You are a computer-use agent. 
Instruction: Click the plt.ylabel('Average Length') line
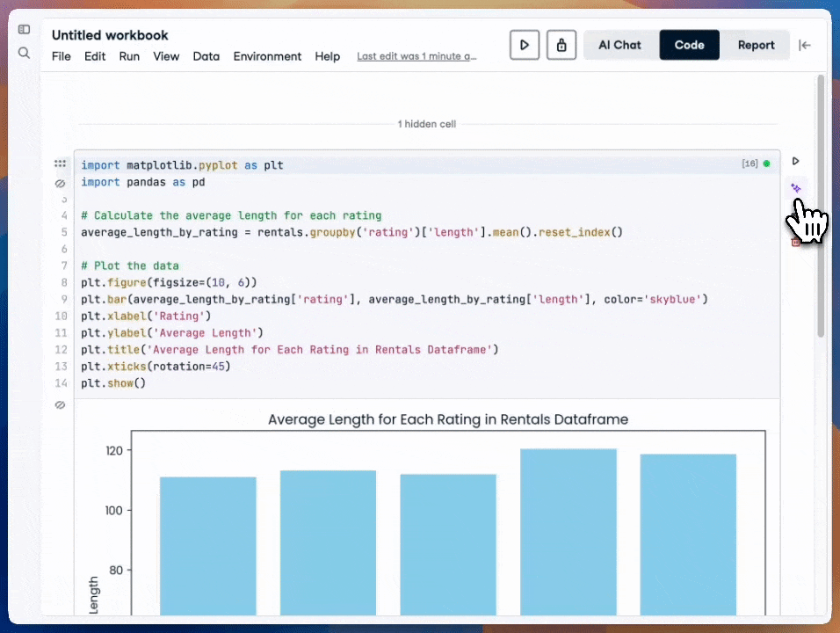(x=172, y=333)
